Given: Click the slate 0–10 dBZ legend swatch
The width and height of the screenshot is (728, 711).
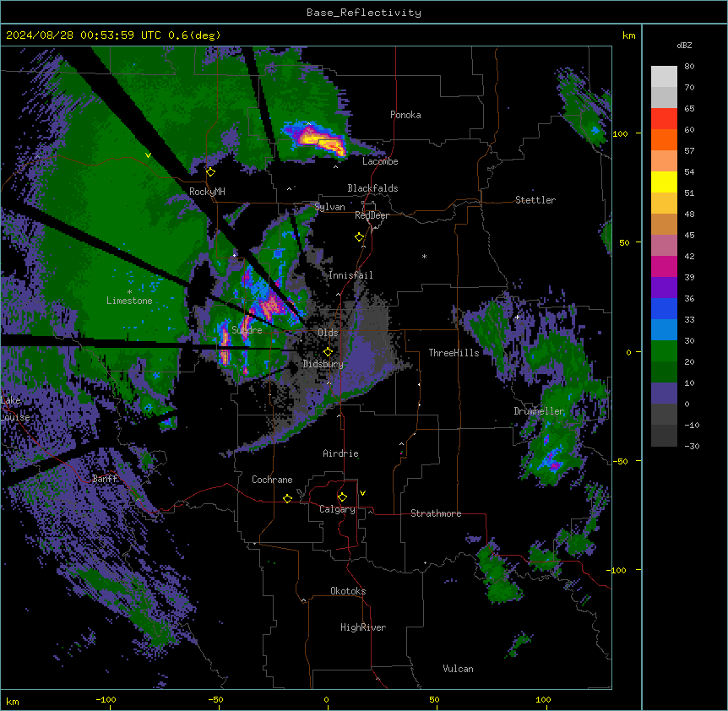Looking at the screenshot, I should (664, 393).
